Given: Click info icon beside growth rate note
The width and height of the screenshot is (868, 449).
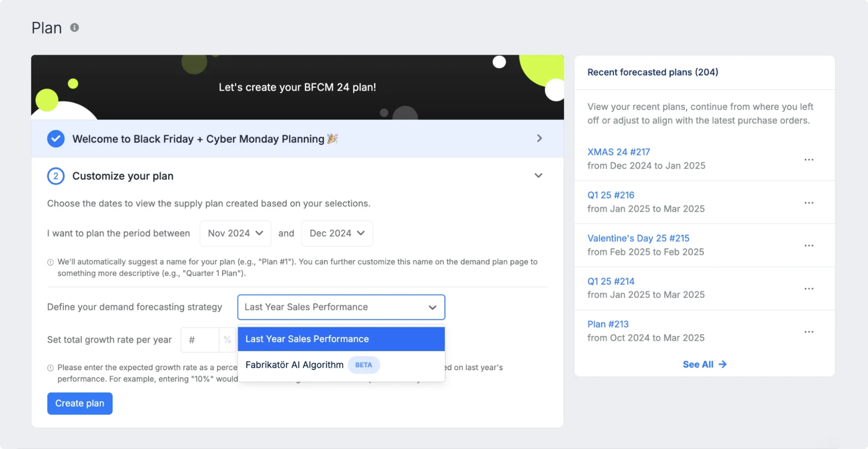Looking at the screenshot, I should (x=50, y=368).
